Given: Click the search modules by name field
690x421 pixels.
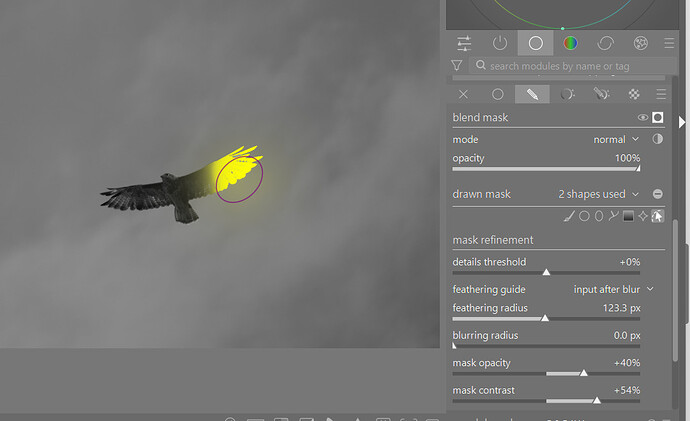Looking at the screenshot, I should point(572,66).
